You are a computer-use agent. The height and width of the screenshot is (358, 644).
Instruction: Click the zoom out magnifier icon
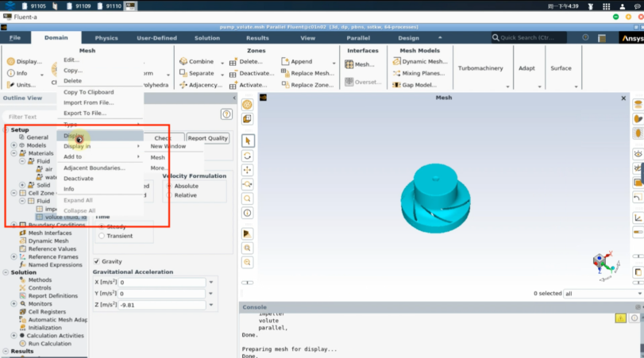tap(247, 262)
